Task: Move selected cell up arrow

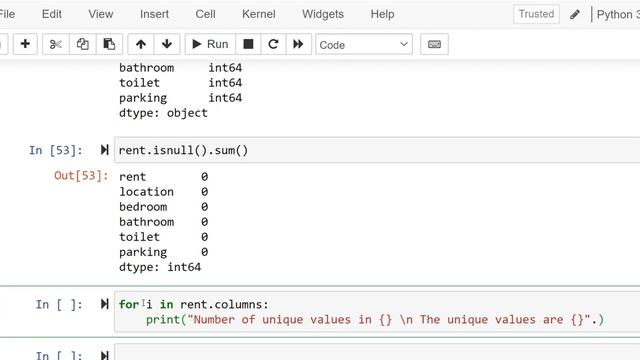Action: coord(141,44)
